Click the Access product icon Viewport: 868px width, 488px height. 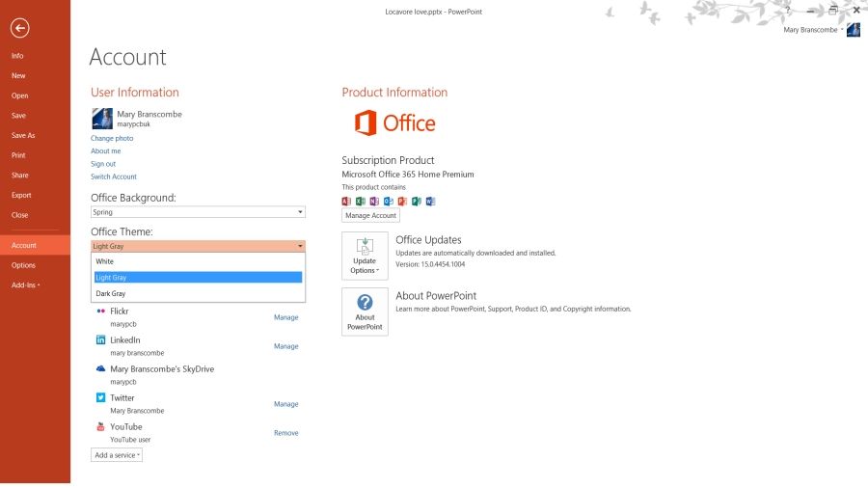tap(346, 202)
